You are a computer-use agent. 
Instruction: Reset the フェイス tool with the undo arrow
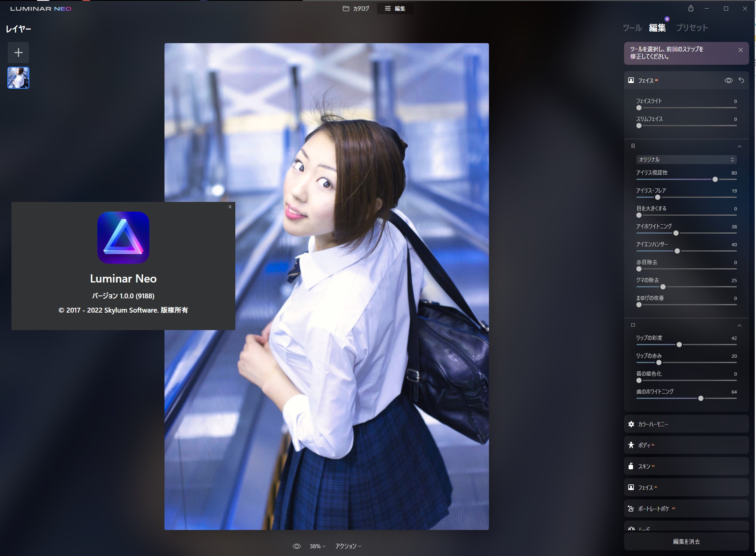(x=741, y=80)
